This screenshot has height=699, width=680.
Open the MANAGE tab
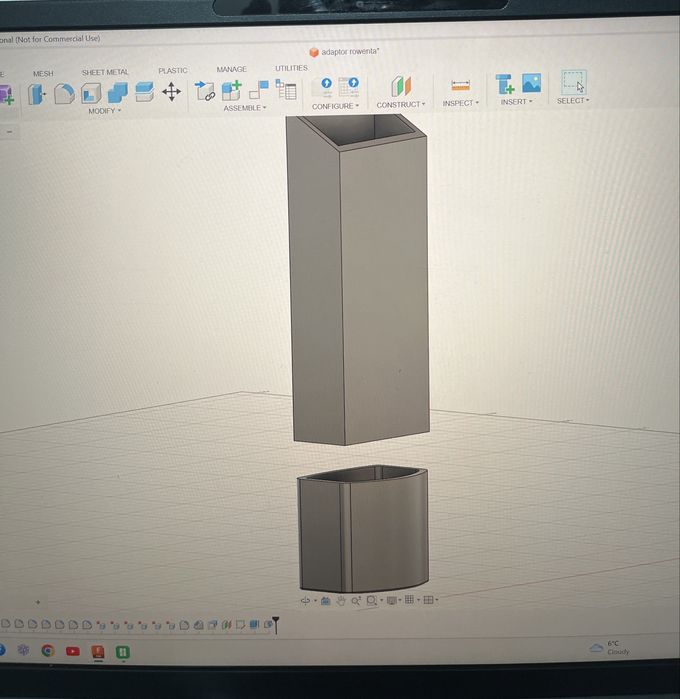(x=231, y=70)
